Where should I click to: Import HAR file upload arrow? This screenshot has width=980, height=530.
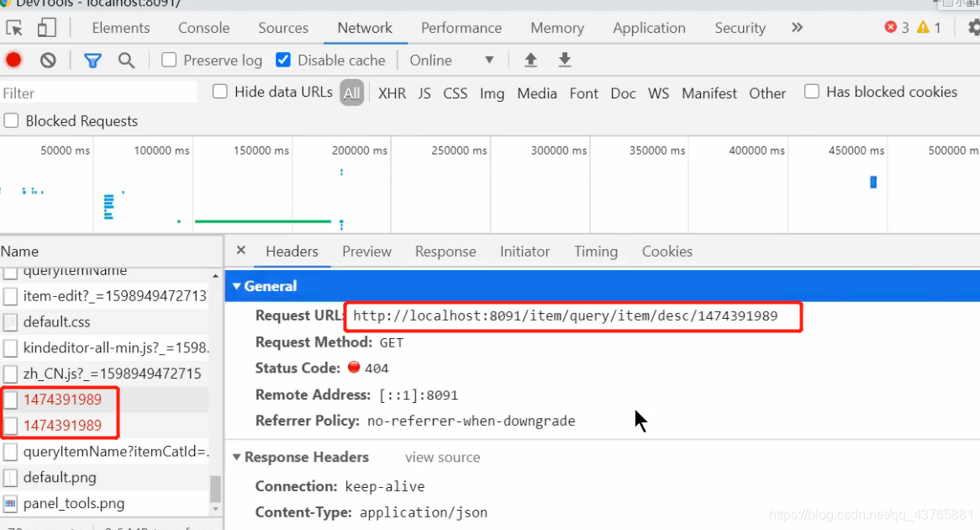pyautogui.click(x=530, y=60)
